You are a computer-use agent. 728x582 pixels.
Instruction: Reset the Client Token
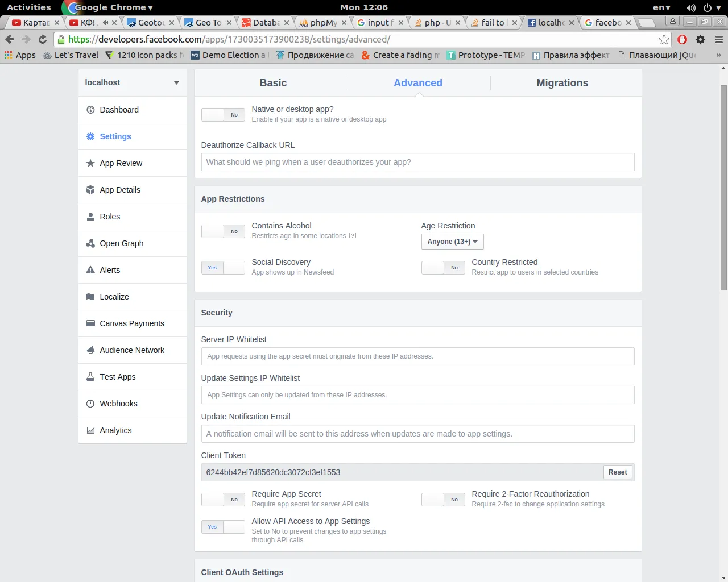click(618, 472)
